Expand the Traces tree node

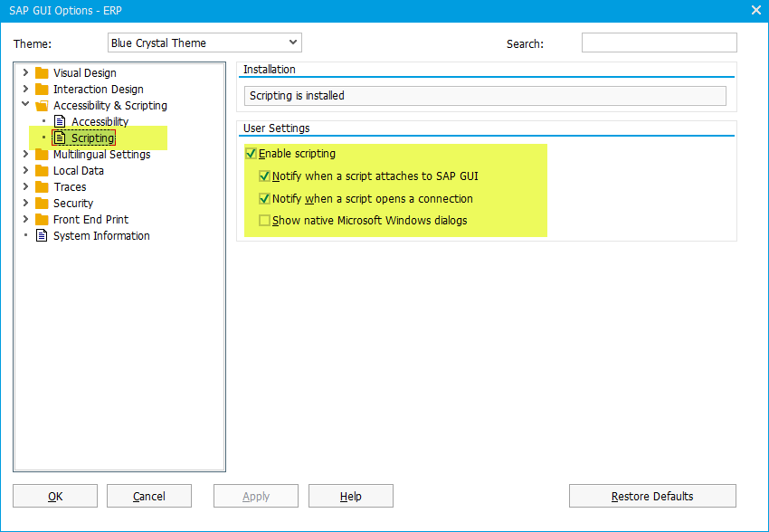click(x=25, y=186)
